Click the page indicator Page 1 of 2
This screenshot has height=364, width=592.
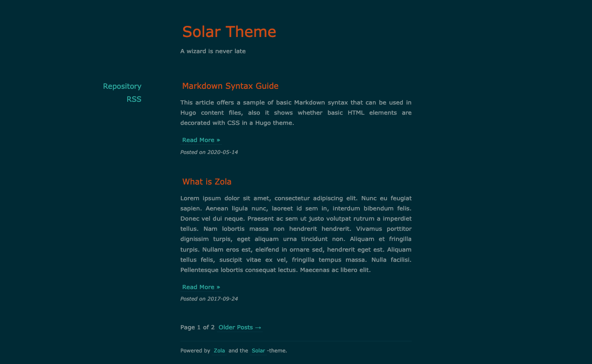pos(197,327)
